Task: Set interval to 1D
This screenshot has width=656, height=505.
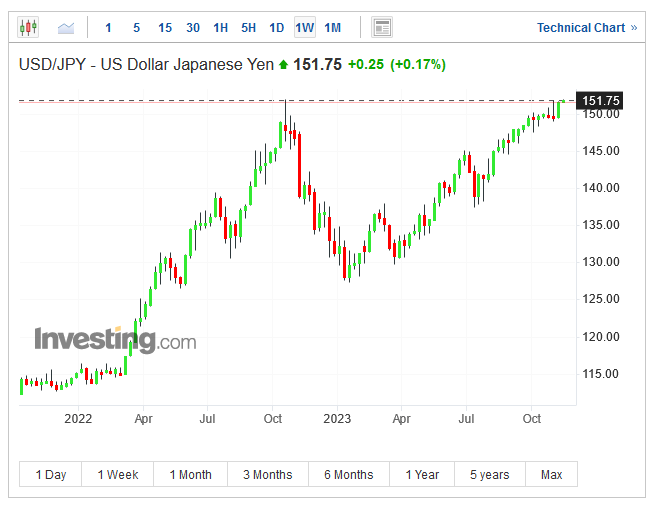Action: [277, 27]
